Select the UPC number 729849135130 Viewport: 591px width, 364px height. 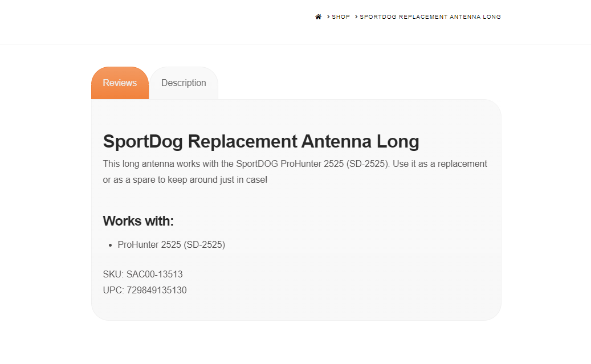click(x=157, y=290)
